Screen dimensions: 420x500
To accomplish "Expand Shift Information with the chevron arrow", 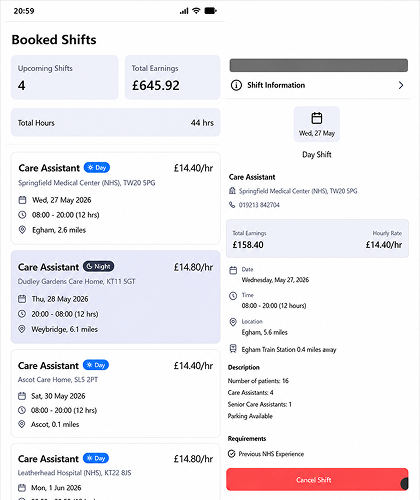I will point(401,85).
